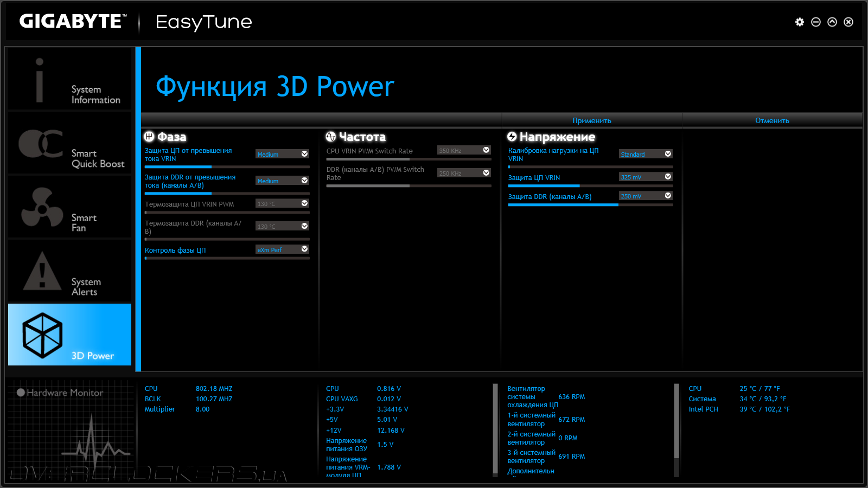Select the 3D Power tab label
This screenshot has height=488, width=868.
[x=93, y=356]
